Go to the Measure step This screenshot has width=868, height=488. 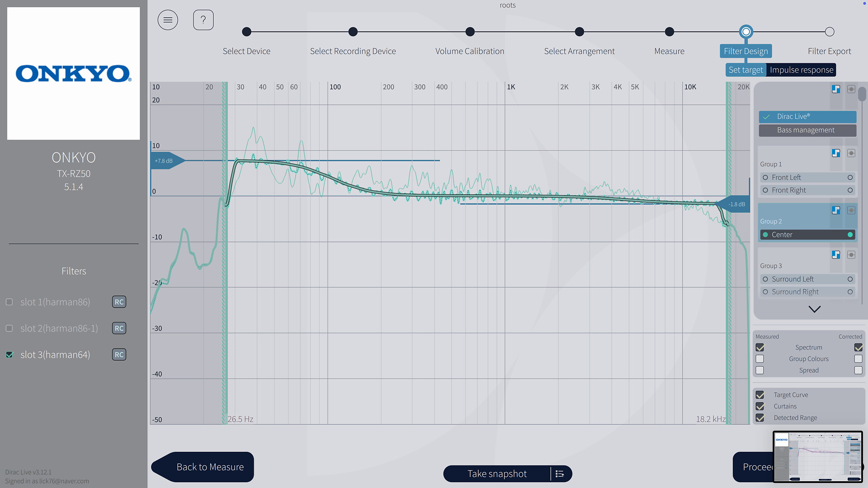(x=669, y=32)
